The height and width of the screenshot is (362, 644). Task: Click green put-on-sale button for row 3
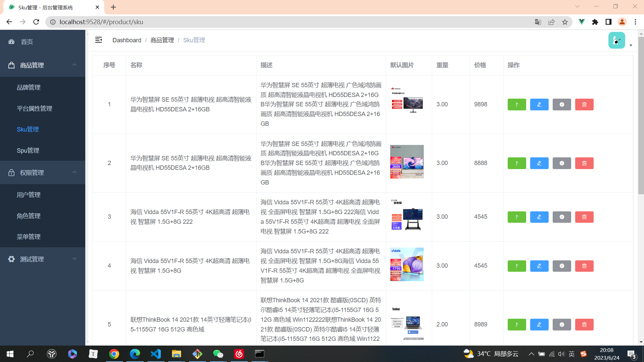pyautogui.click(x=517, y=217)
